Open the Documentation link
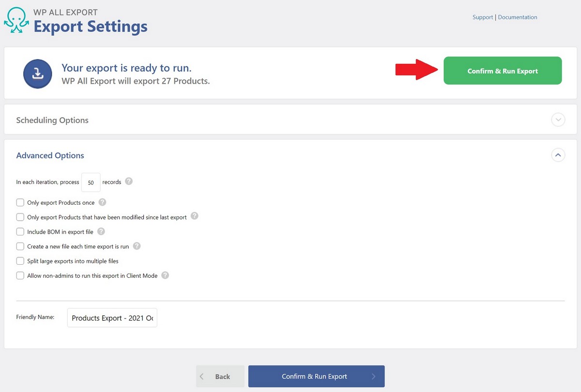Viewport: 581px width, 392px height. click(517, 17)
